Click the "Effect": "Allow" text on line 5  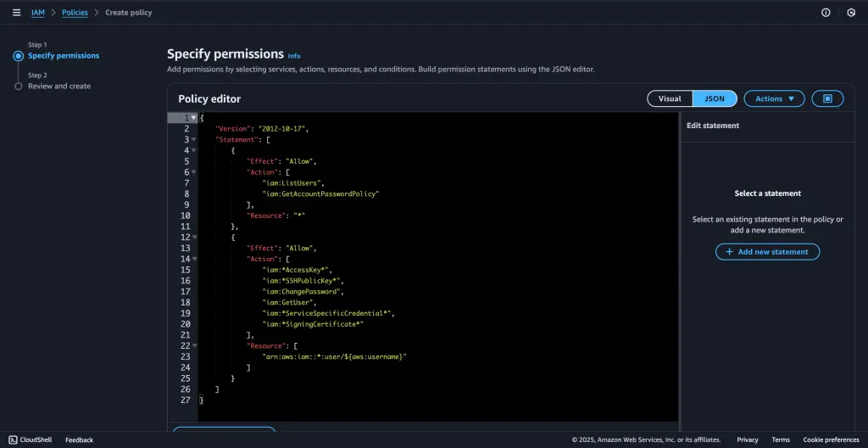[281, 161]
